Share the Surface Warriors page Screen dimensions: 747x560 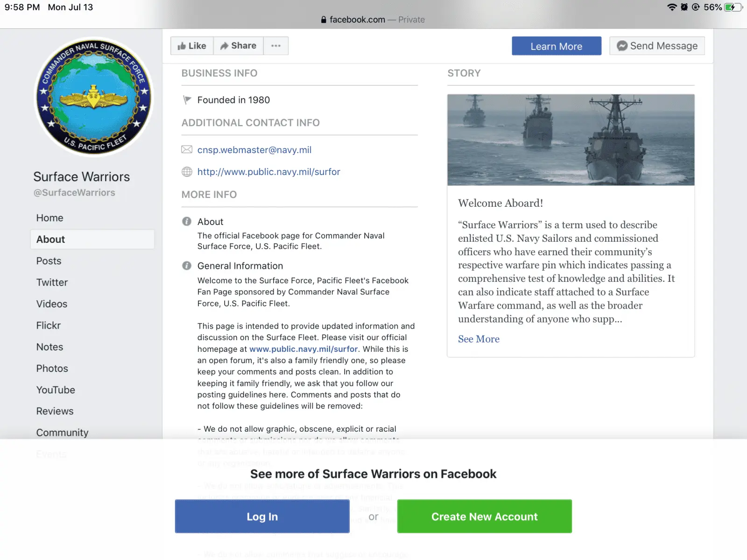(x=239, y=46)
